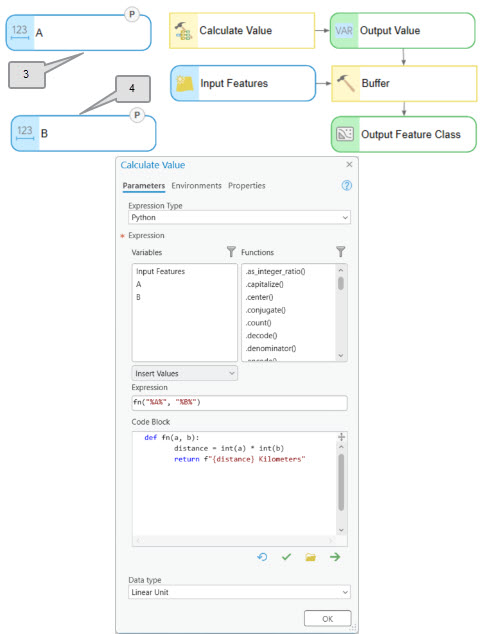Viewport: 486px width, 634px height.
Task: Click the green export arrow icon
Action: [x=335, y=557]
